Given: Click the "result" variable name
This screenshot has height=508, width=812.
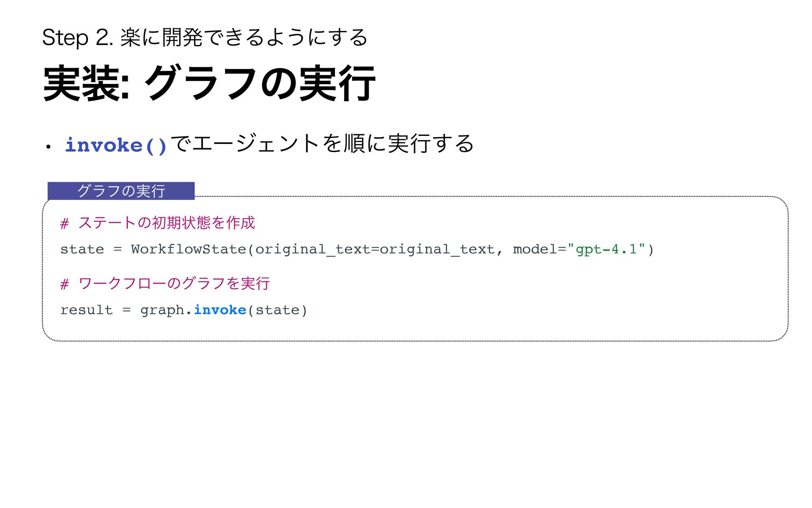Looking at the screenshot, I should tap(86, 310).
